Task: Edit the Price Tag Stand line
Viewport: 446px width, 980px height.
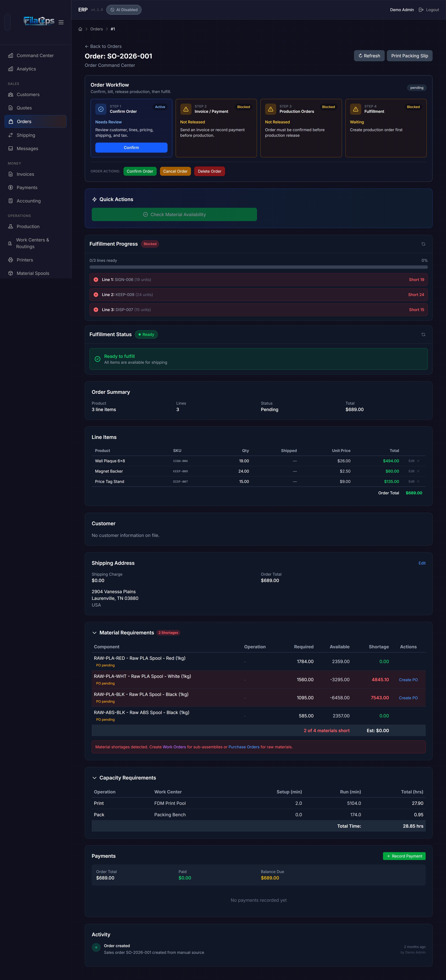Action: (411, 481)
